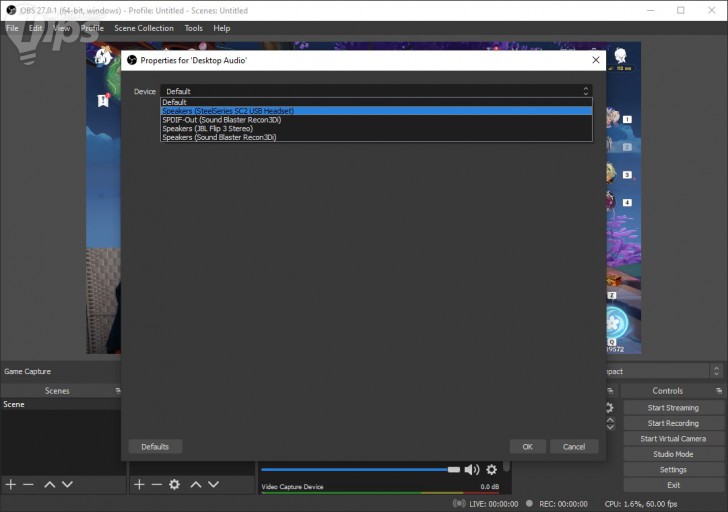728x512 pixels.
Task: Open the Scene Collection menu
Action: (x=144, y=28)
